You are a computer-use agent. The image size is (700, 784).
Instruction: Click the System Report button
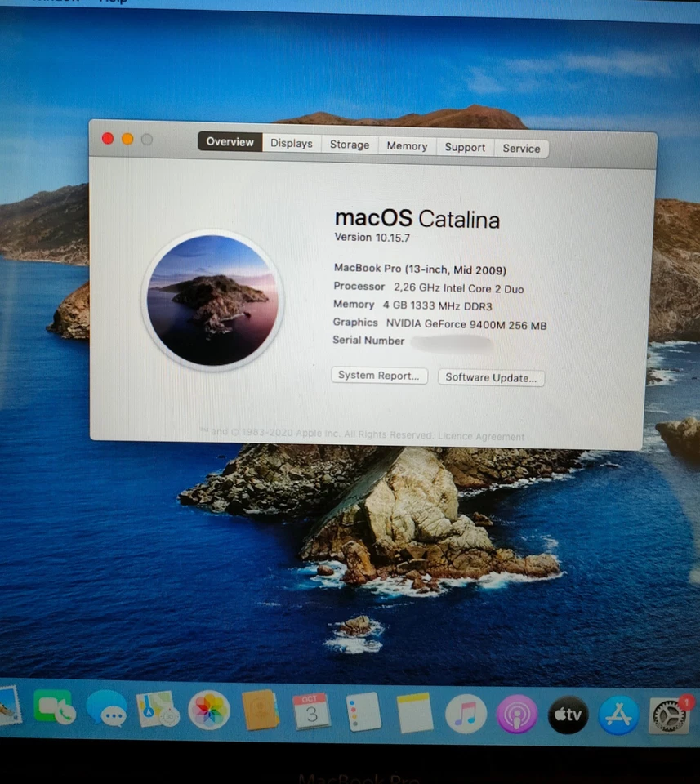pyautogui.click(x=379, y=376)
